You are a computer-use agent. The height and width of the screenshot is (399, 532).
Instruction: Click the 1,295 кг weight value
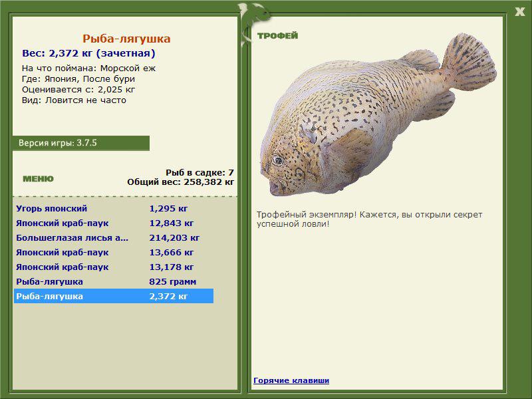point(168,209)
